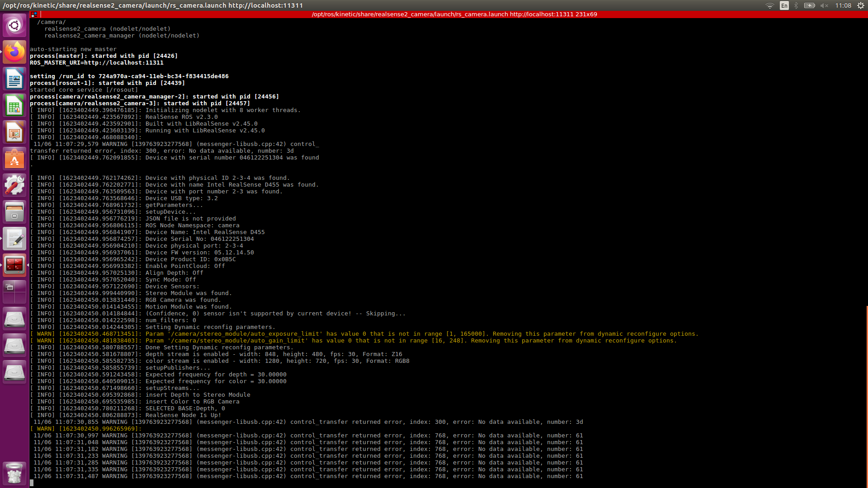Open the Trash in the launcher
This screenshot has width=868, height=488.
pos(14,473)
